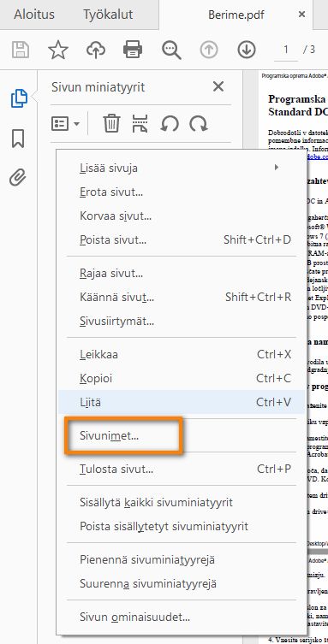Click the current page number field
Viewport: 328px width, 644px height.
pos(286,50)
